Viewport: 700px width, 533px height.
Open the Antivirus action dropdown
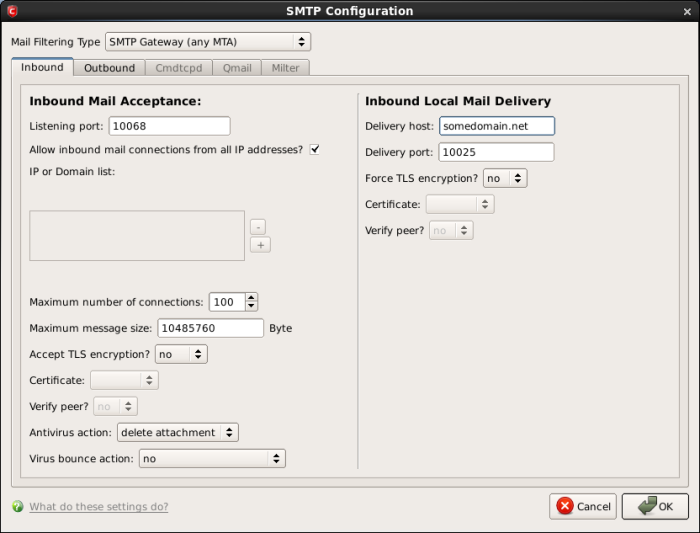point(177,432)
